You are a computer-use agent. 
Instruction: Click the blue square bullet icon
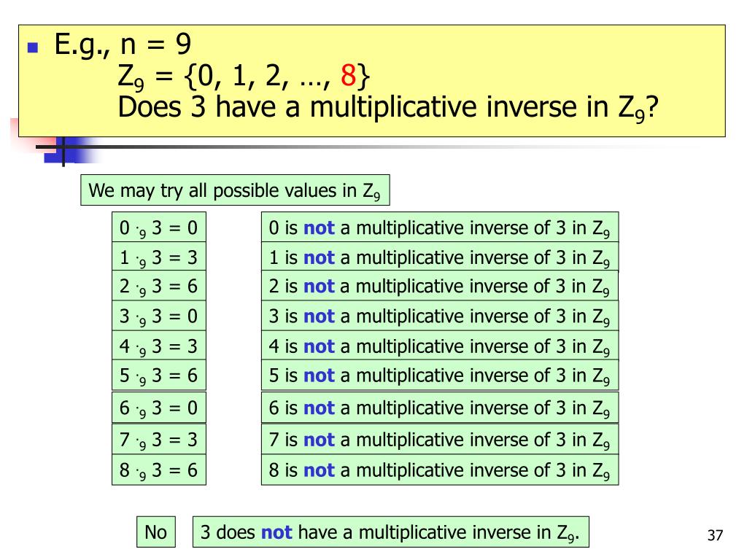(x=33, y=47)
